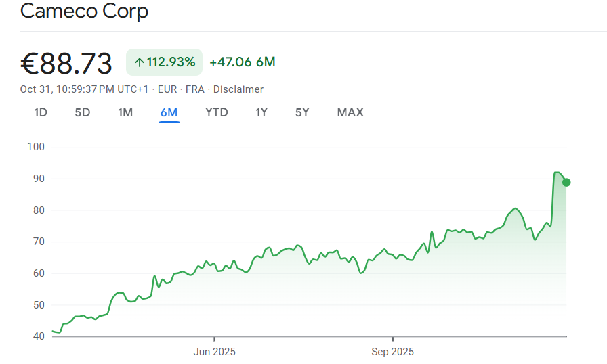Click the Jun 2025 axis label
The height and width of the screenshot is (364, 607).
215,352
